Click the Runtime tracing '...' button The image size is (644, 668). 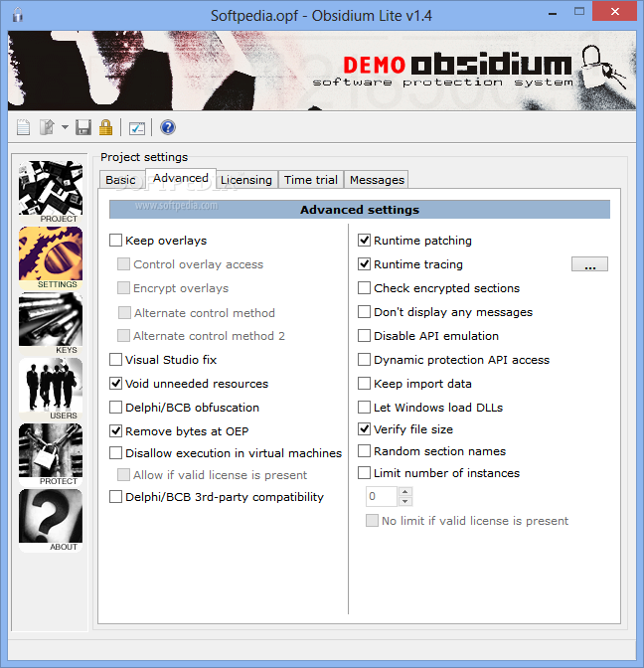pos(589,264)
